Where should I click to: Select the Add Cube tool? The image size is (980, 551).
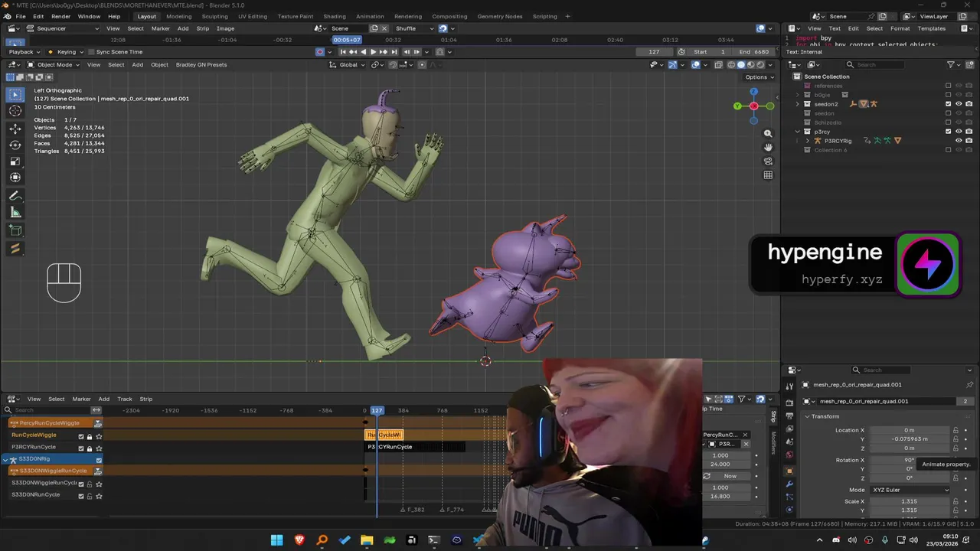[x=15, y=230]
